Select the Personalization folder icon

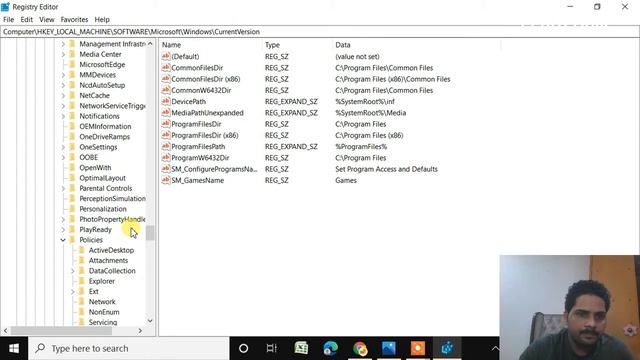(72, 209)
